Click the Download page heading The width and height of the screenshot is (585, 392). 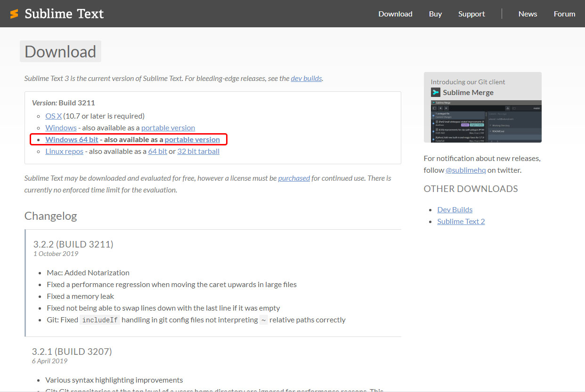tap(60, 51)
